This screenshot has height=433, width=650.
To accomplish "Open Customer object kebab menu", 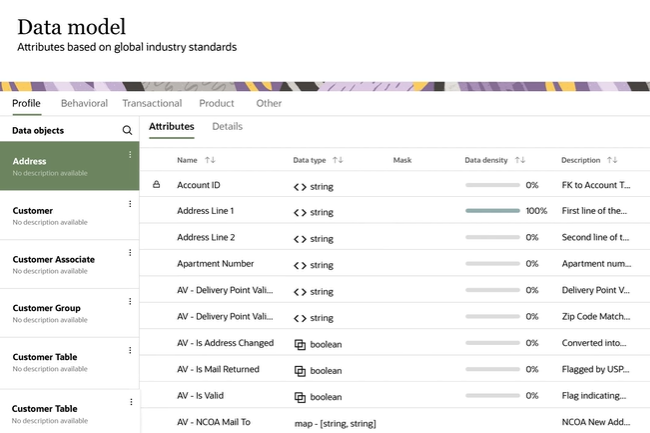I will 130,204.
